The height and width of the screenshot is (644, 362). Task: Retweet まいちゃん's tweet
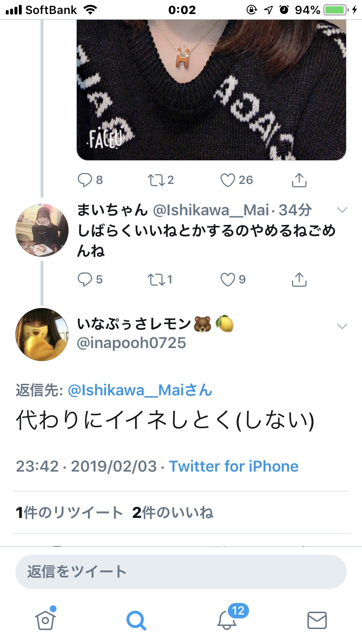(x=156, y=279)
